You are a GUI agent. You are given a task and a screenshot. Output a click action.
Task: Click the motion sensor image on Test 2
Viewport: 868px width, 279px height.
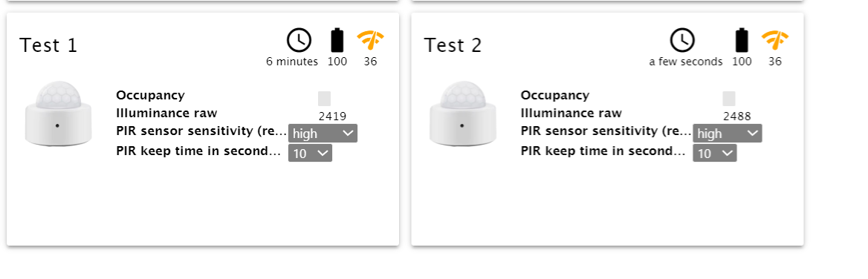click(x=463, y=114)
